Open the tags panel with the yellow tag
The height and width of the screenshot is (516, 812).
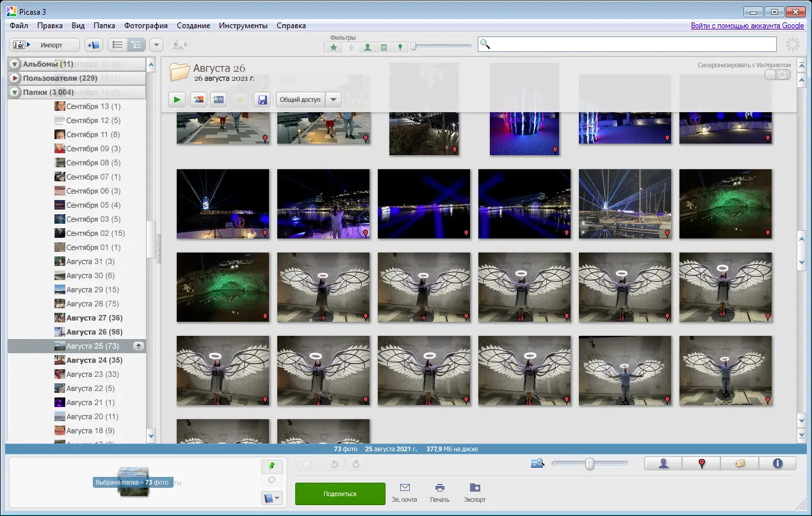tap(740, 463)
